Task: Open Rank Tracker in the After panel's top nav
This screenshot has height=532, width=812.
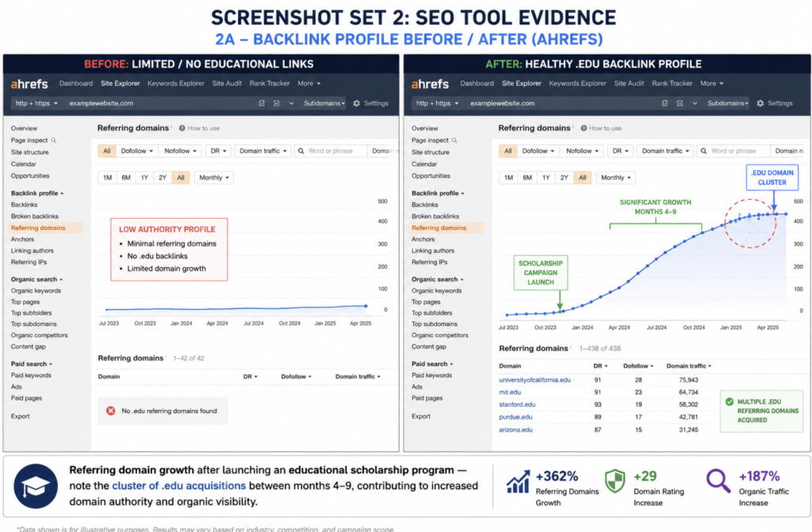Action: [x=672, y=83]
